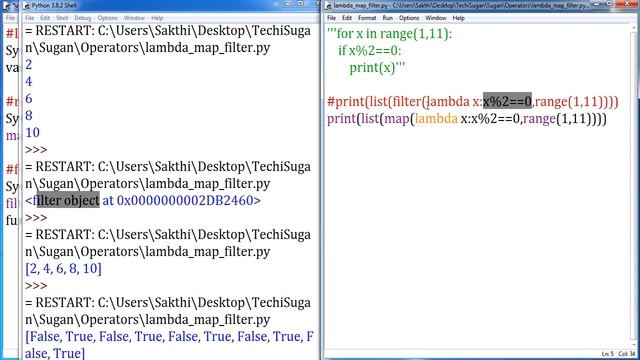
Task: Open Format menu in editor window
Action: pyautogui.click(x=367, y=18)
